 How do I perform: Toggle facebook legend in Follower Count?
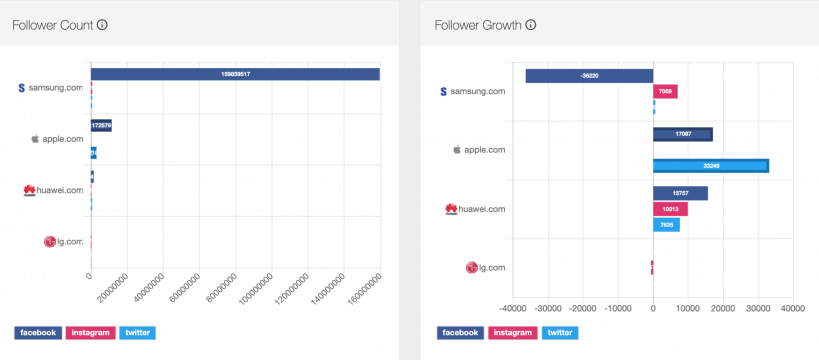point(38,333)
